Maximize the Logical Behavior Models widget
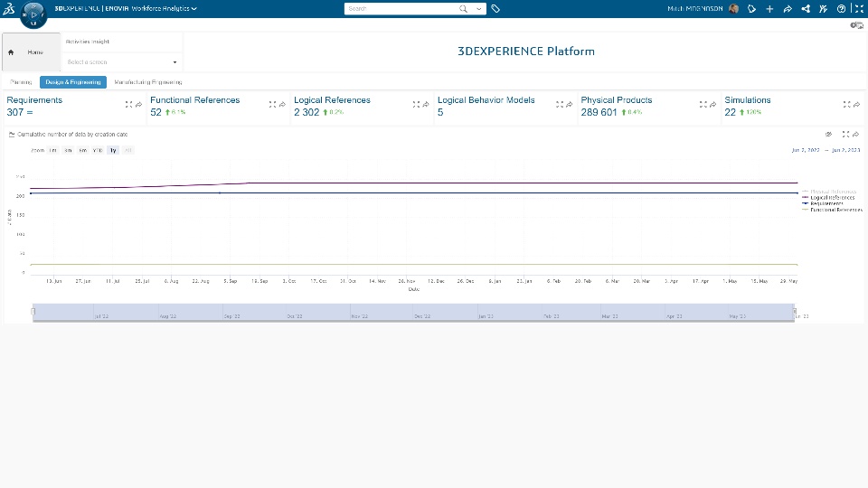 tap(560, 104)
